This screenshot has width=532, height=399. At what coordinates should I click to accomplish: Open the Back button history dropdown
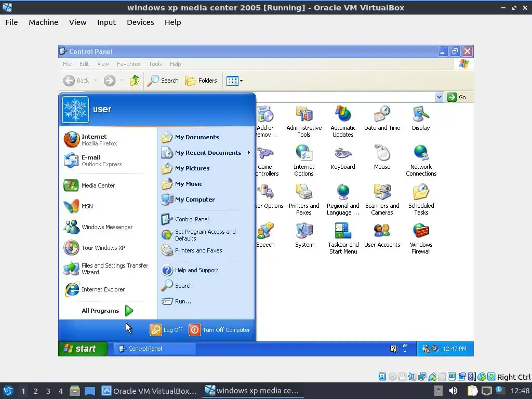point(96,81)
